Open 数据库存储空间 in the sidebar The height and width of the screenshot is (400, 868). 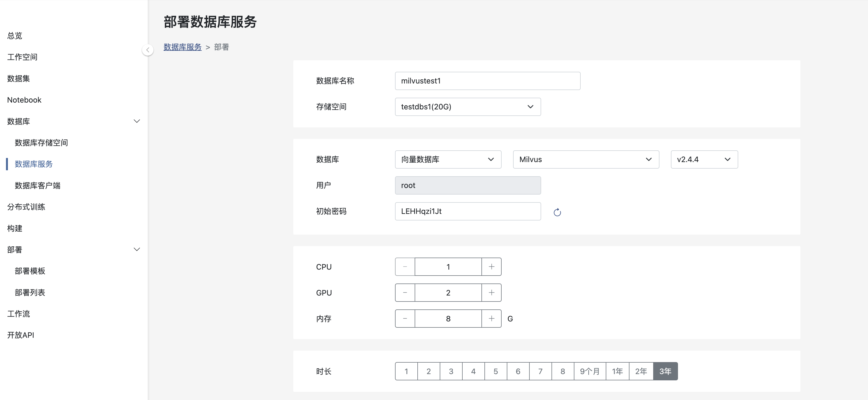point(41,143)
